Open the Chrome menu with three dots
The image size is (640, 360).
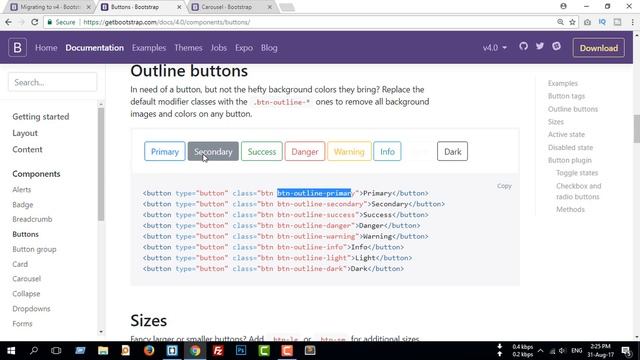(632, 22)
